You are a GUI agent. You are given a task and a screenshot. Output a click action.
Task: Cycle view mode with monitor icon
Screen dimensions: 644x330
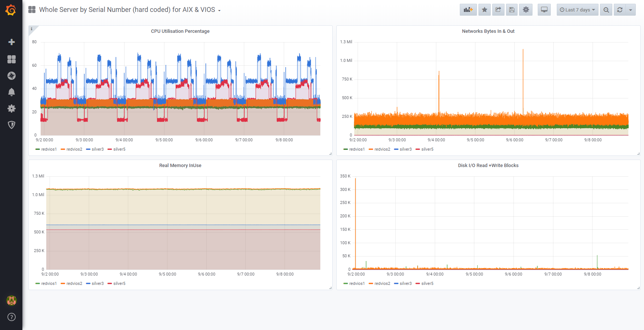[544, 10]
